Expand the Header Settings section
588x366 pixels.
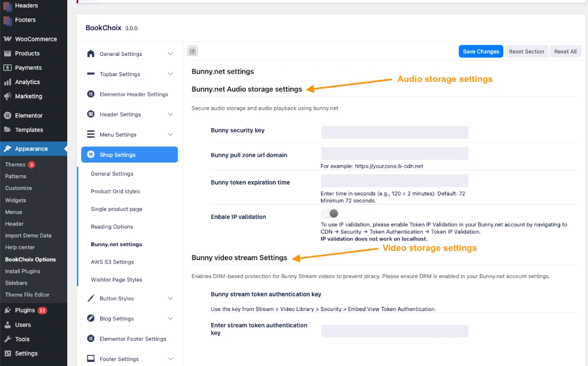tap(170, 114)
